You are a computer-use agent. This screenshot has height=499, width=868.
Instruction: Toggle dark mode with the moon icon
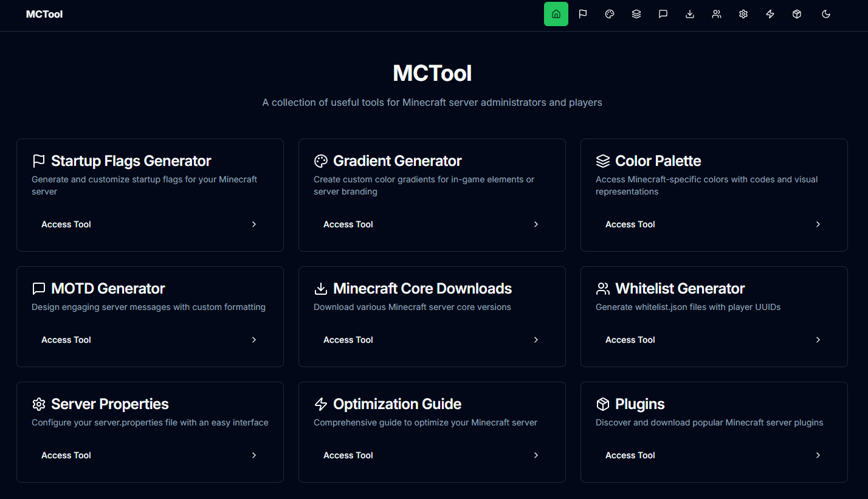826,14
